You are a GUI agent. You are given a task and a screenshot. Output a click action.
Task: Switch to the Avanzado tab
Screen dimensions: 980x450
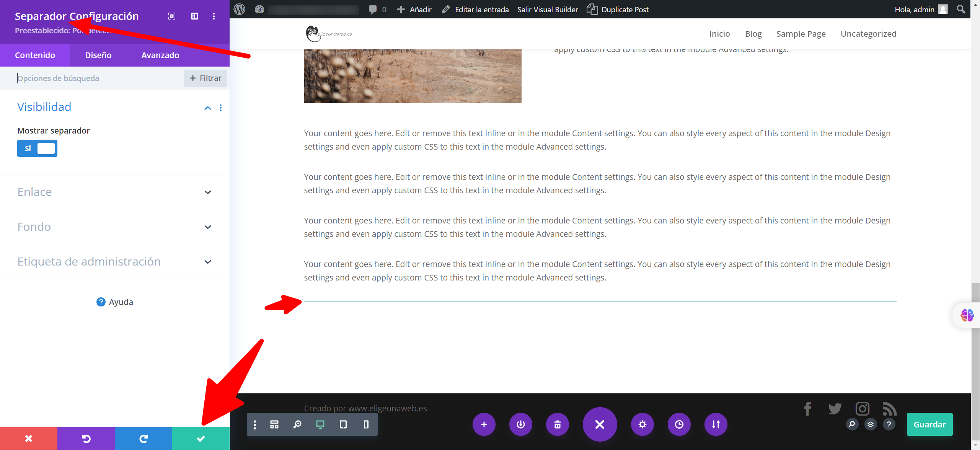pos(160,55)
